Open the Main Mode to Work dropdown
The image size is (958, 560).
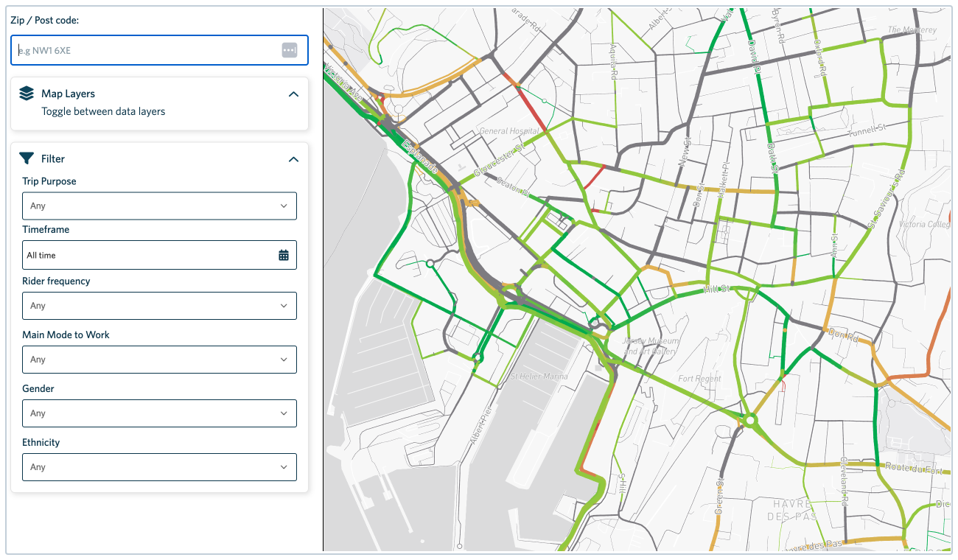[159, 360]
